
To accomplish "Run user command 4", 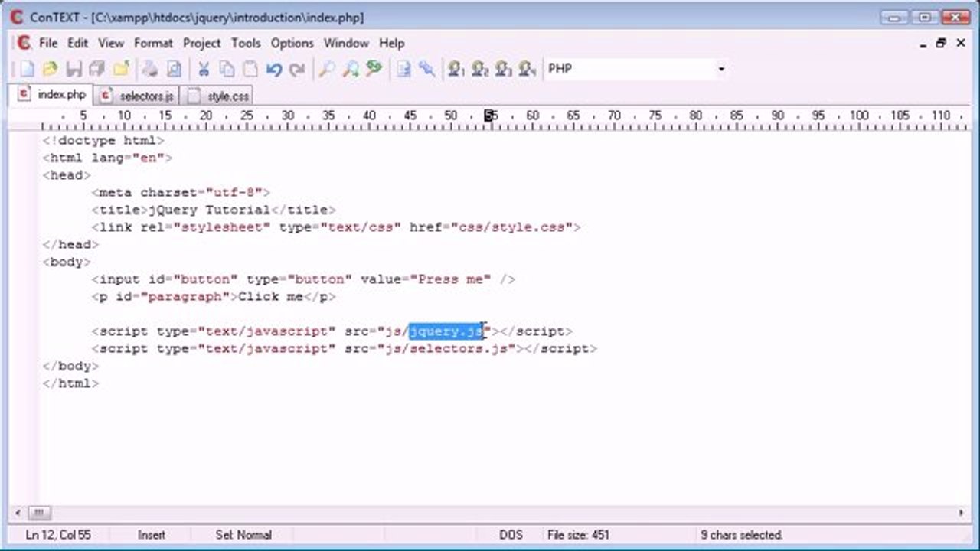I will coord(527,69).
